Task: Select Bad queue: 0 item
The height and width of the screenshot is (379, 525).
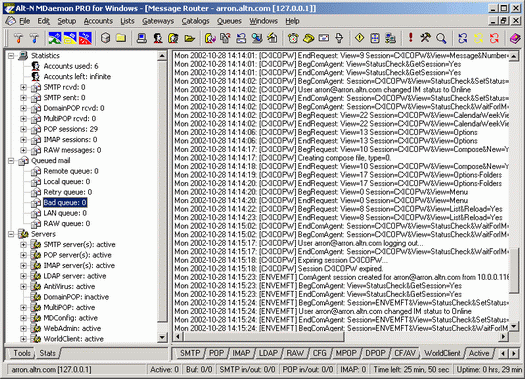Action: [x=65, y=203]
